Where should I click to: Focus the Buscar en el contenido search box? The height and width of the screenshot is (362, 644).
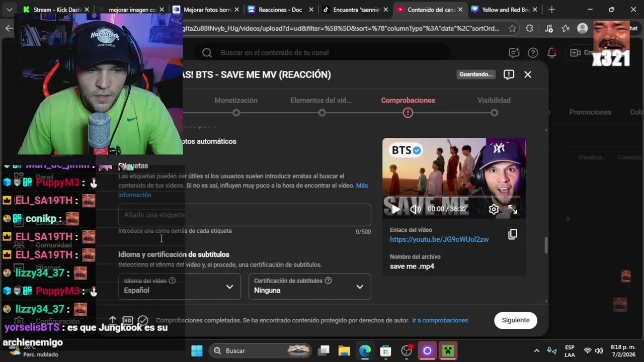click(x=322, y=53)
